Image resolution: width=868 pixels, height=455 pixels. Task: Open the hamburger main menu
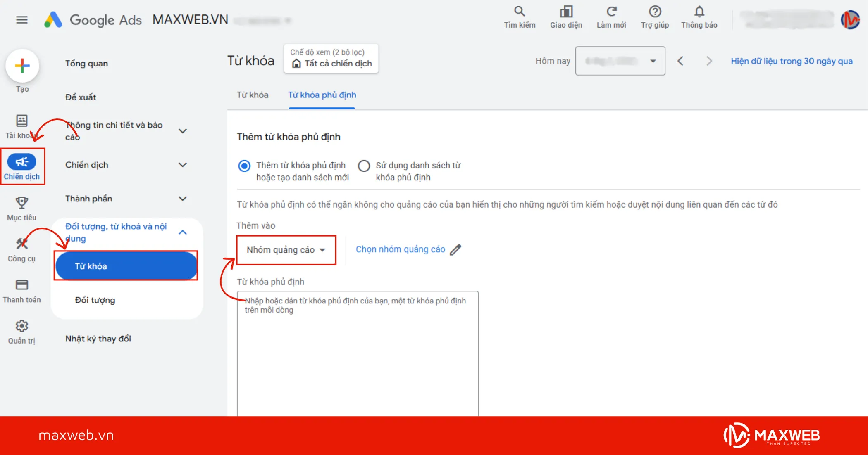coord(22,20)
